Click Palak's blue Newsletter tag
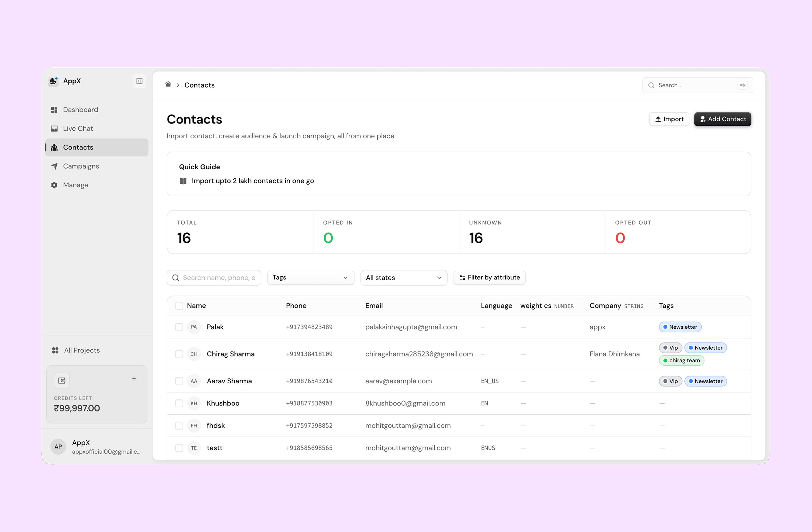The height and width of the screenshot is (532, 812). (x=680, y=327)
